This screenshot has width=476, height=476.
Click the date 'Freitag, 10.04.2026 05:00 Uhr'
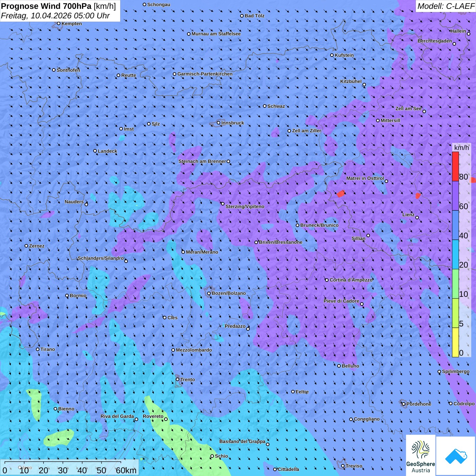pos(55,16)
